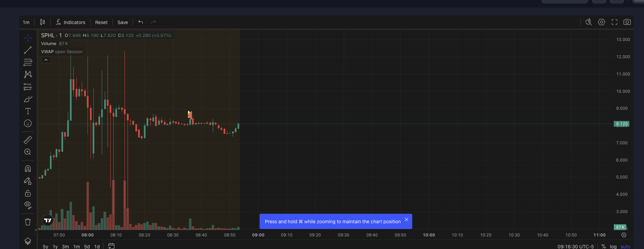Take a chart snapshot with camera icon
This screenshot has width=644, height=249.
coord(627,22)
